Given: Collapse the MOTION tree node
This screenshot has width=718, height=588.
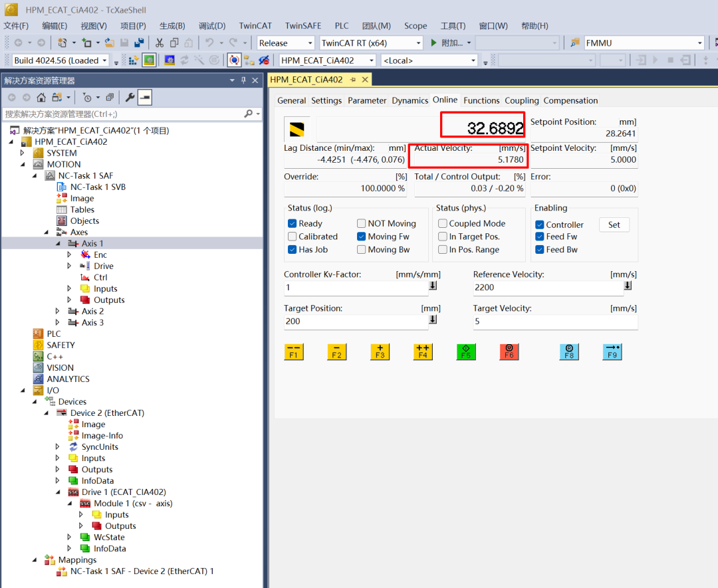Looking at the screenshot, I should pos(23,164).
